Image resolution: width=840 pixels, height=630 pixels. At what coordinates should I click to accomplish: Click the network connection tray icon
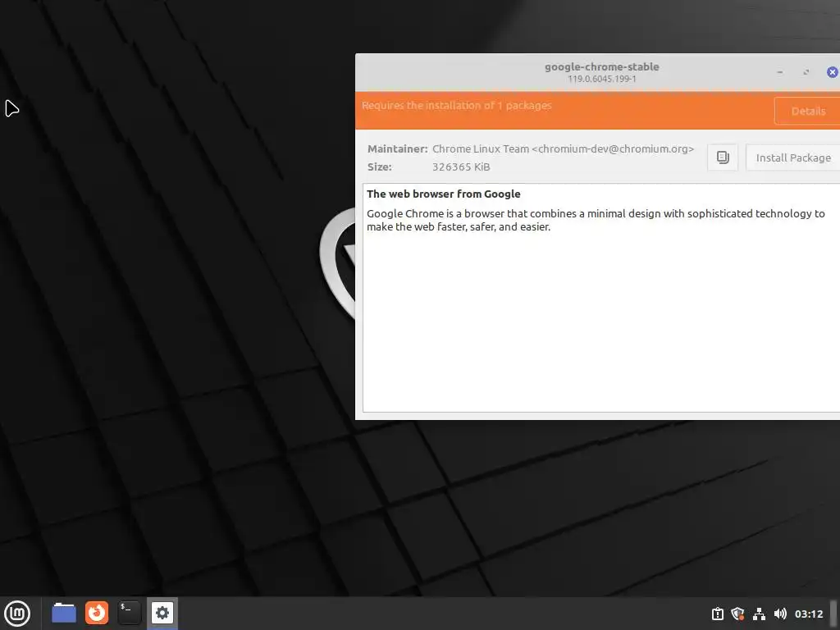(759, 614)
